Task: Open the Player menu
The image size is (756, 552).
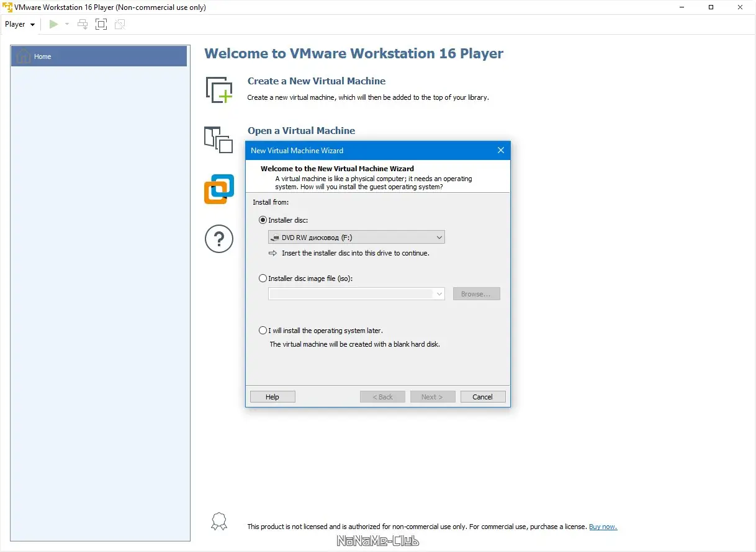Action: click(20, 24)
